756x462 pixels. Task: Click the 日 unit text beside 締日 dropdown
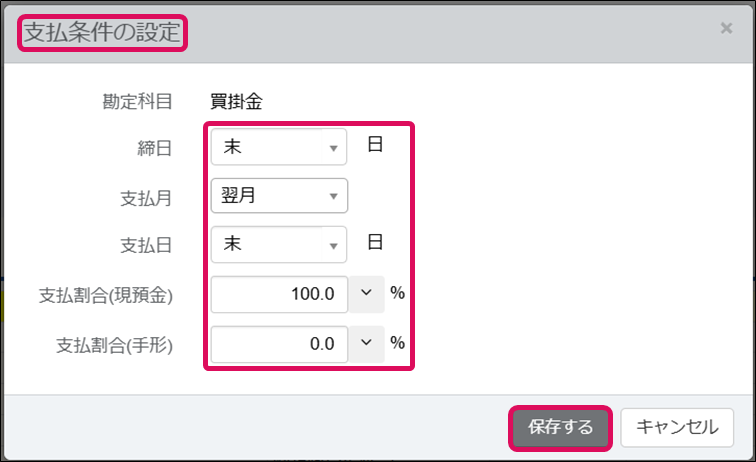375,145
